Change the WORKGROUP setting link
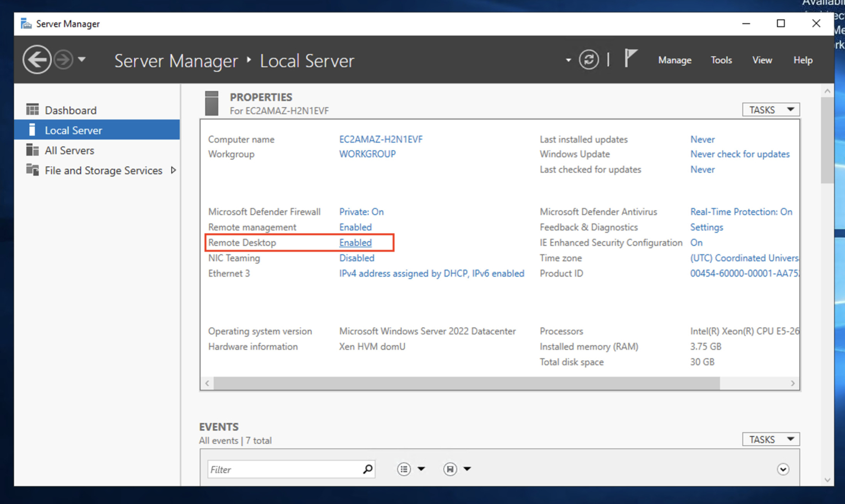The image size is (845, 504). [367, 154]
